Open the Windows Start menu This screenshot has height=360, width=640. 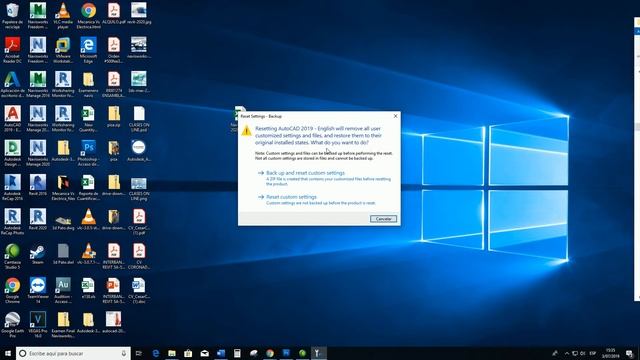8,353
